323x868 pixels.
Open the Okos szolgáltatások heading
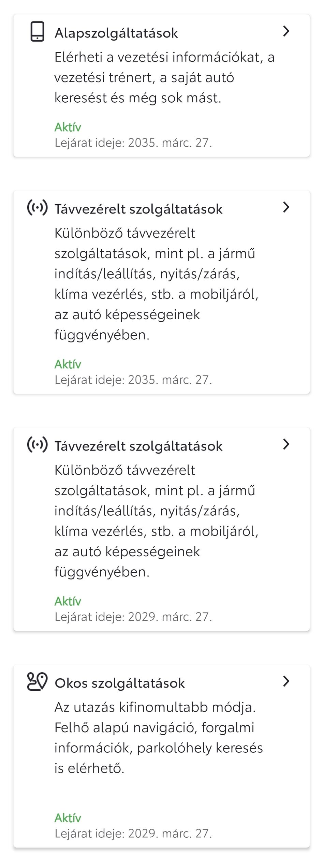(120, 683)
